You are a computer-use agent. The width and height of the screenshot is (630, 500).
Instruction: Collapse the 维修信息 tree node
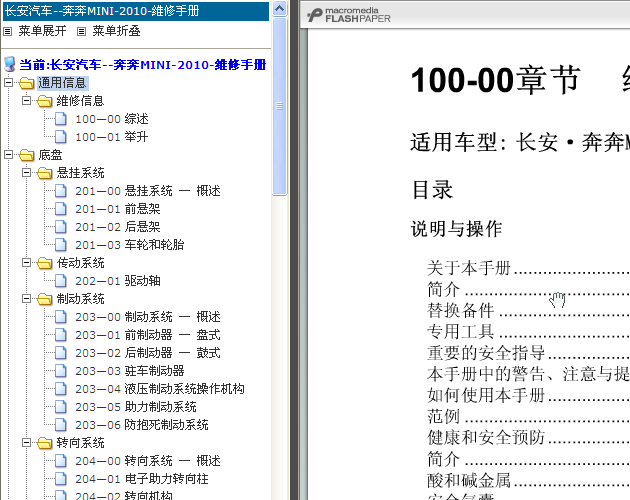pyautogui.click(x=27, y=100)
